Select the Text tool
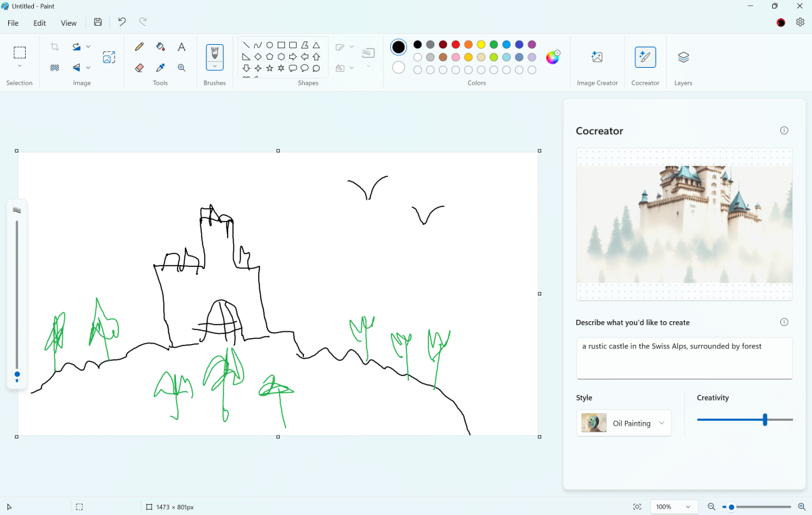812x515 pixels. [x=181, y=47]
